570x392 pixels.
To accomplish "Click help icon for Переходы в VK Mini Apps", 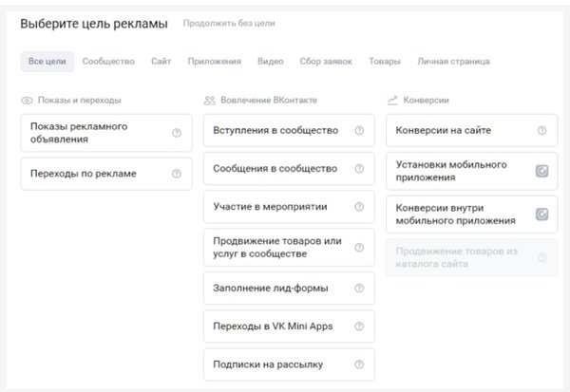I will [359, 327].
